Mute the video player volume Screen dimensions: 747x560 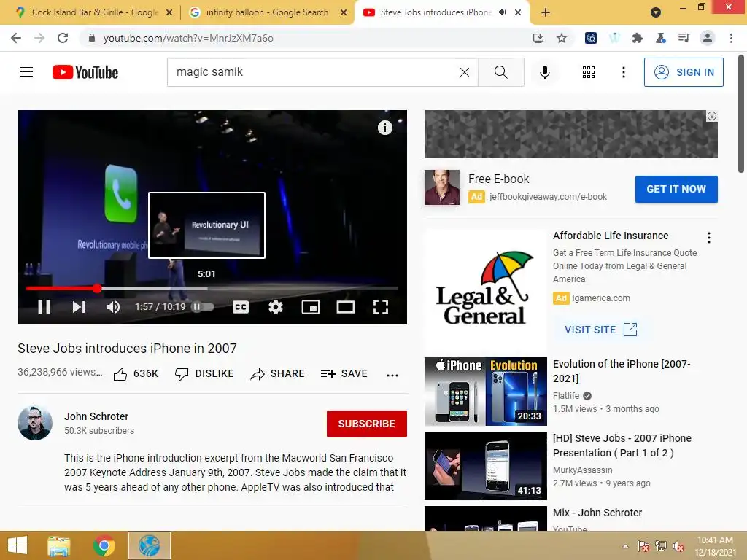pyautogui.click(x=113, y=307)
